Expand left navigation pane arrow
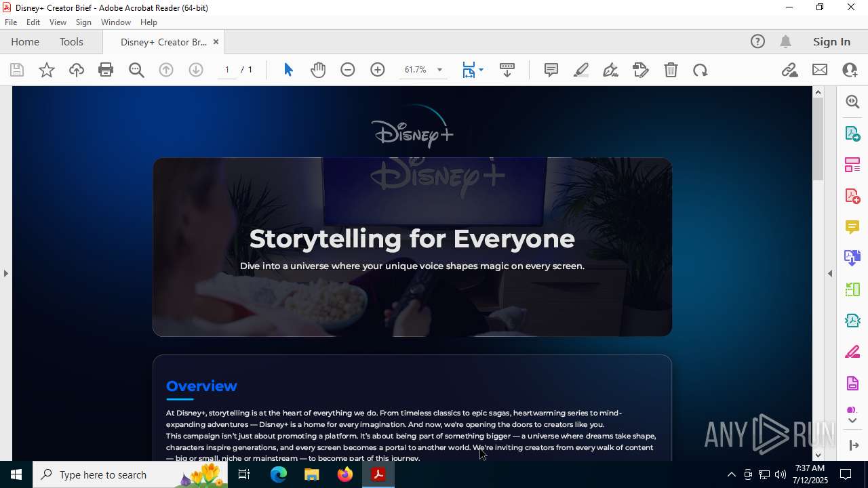The height and width of the screenshot is (488, 868). tap(5, 273)
